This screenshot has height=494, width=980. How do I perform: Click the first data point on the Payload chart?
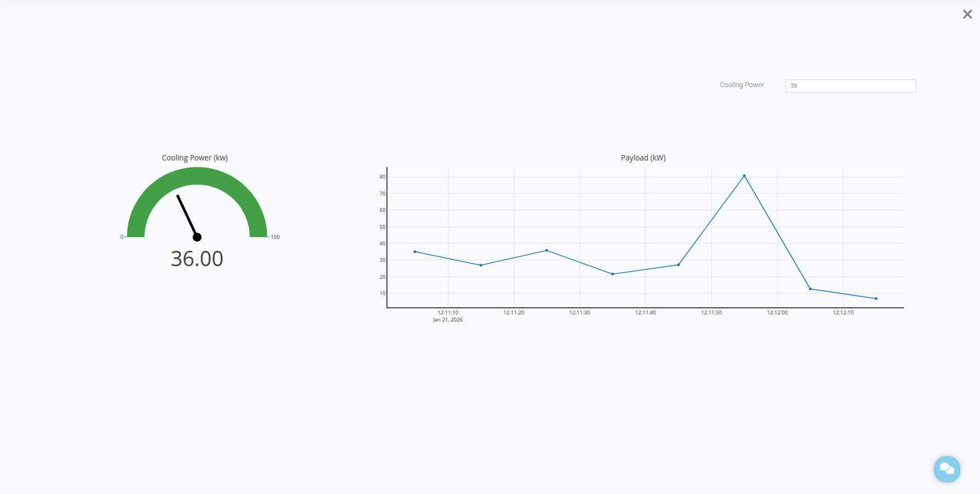point(415,251)
